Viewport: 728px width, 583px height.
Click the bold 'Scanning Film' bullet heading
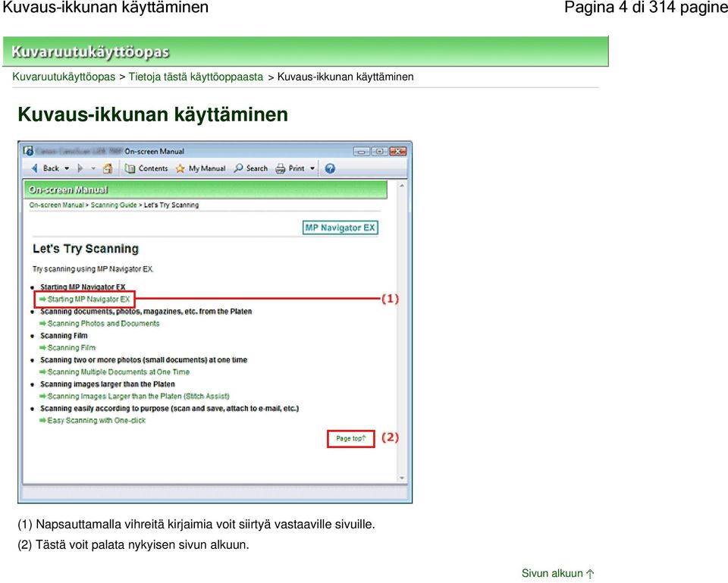coord(64,336)
